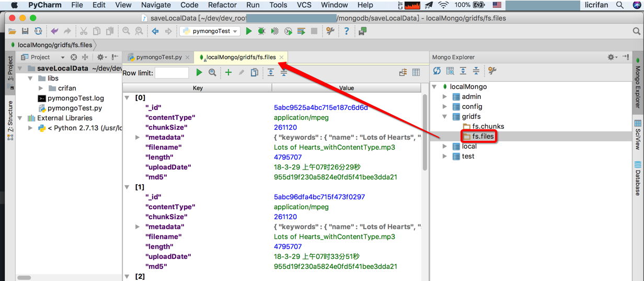Click the Value column header
This screenshot has height=281, width=644.
coord(346,88)
